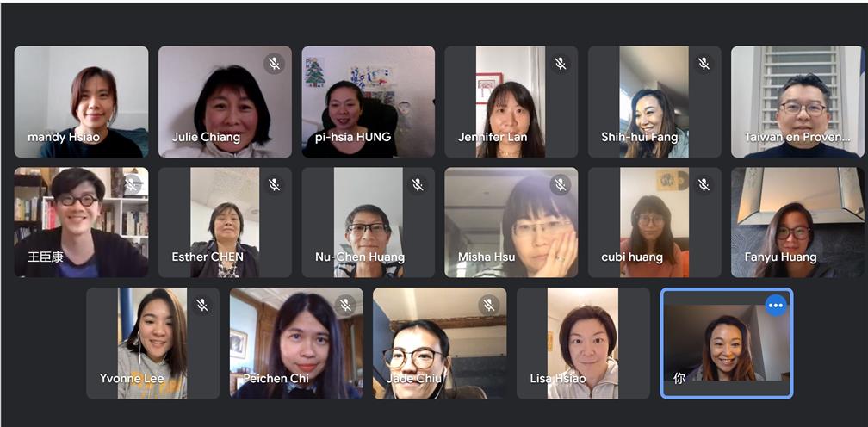Screen dimensions: 868x427
Task: Click the Peichen Chi name label
Action: (x=276, y=379)
